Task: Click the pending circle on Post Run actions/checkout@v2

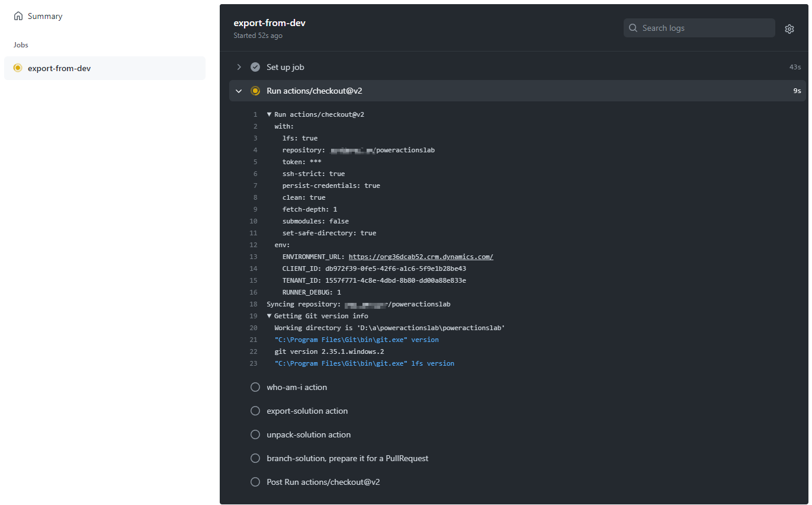Action: [255, 482]
